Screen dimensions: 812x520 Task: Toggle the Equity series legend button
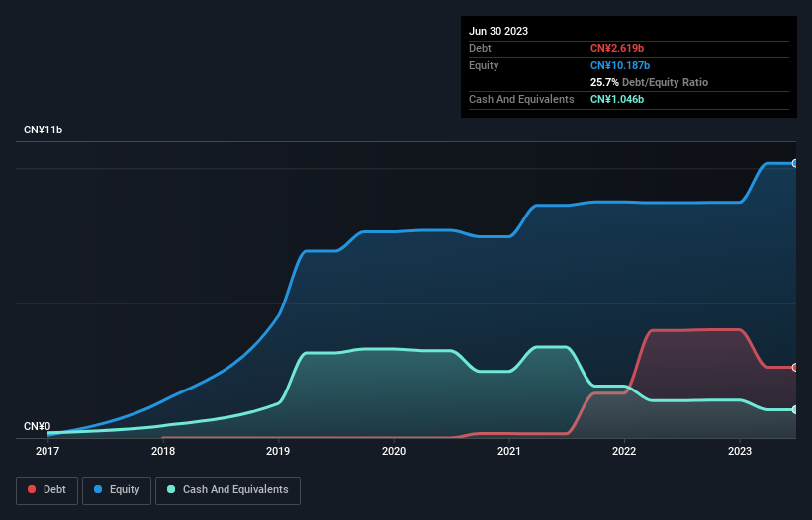coord(117,490)
